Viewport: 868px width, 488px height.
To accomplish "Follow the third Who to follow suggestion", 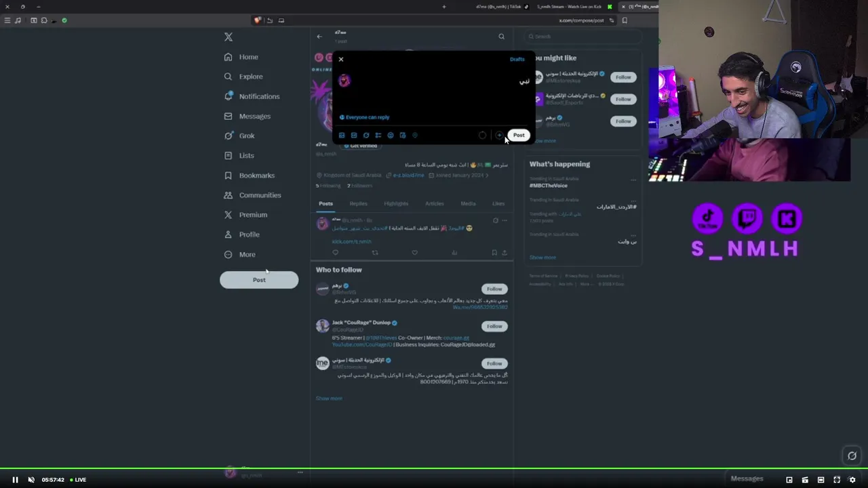I will [494, 363].
